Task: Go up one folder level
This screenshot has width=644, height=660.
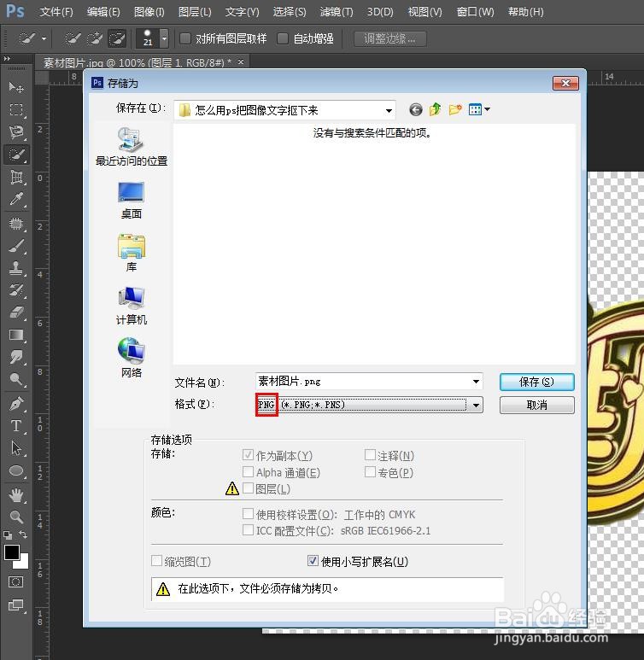Action: pyautogui.click(x=435, y=109)
